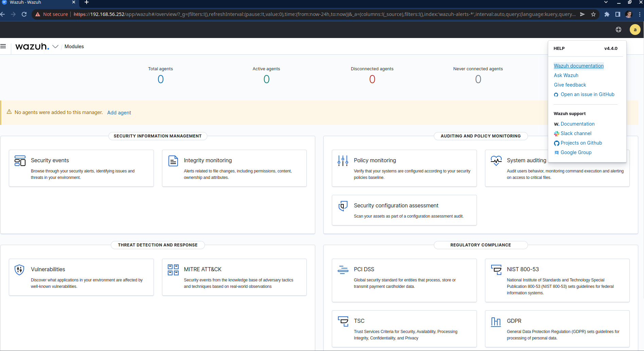Click the Add agent link
Screen dimensions: 644x351
(119, 112)
